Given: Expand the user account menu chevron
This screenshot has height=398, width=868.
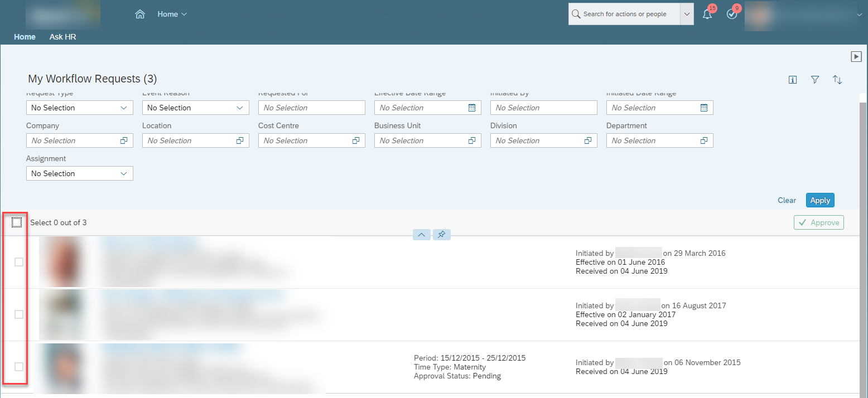Looking at the screenshot, I should [860, 14].
